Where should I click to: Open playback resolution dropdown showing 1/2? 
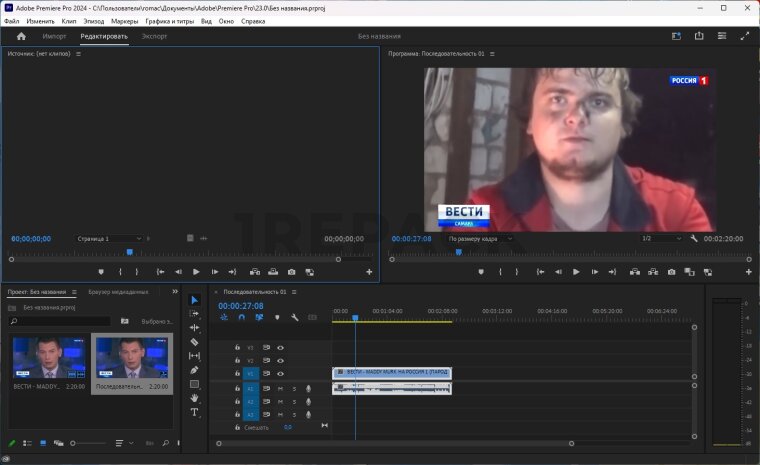659,239
